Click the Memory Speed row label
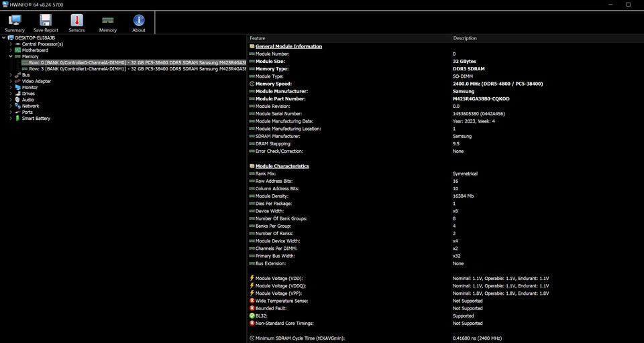Image resolution: width=644 pixels, height=343 pixels. pyautogui.click(x=273, y=84)
